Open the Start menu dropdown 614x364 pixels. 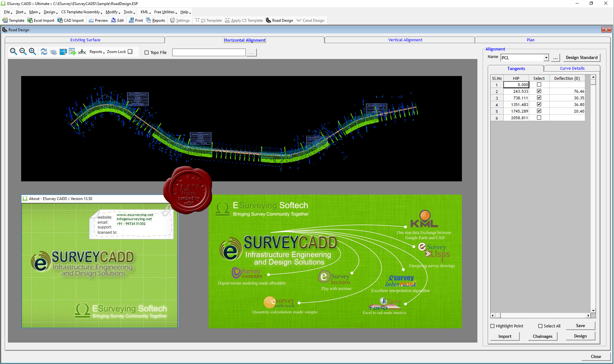click(21, 12)
